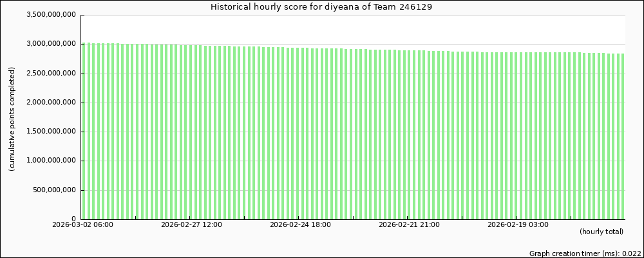
Task: Click the '(cumulative points completed)' y-axis label
Action: tap(12, 119)
